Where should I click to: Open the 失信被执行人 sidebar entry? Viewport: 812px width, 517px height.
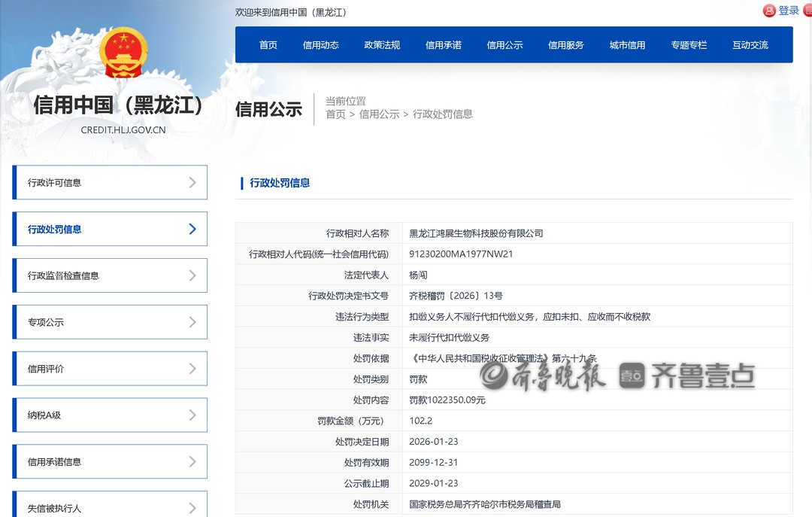pos(109,507)
